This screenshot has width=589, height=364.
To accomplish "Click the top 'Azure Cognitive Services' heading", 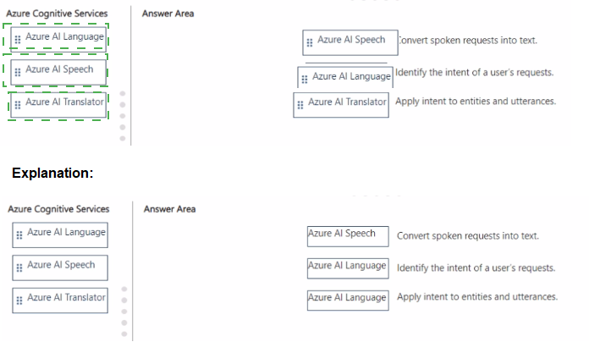I will 57,14.
